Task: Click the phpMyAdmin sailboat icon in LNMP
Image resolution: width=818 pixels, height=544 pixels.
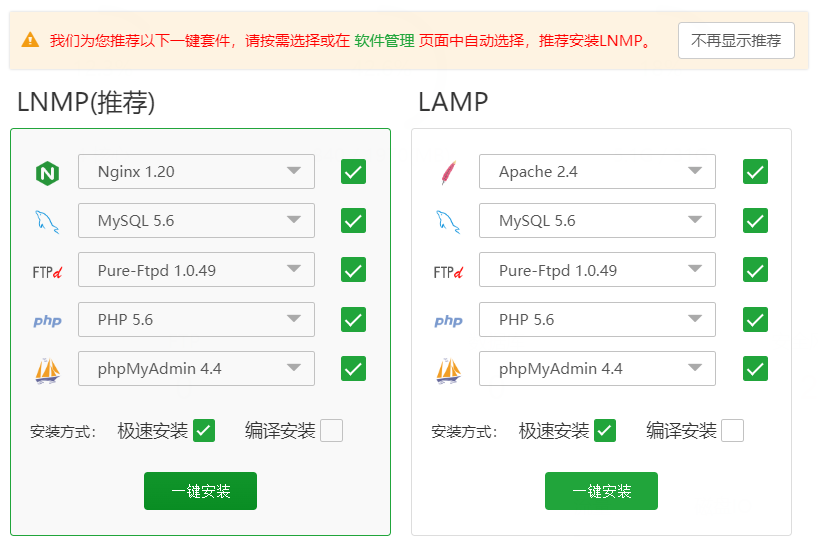Action: click(47, 370)
